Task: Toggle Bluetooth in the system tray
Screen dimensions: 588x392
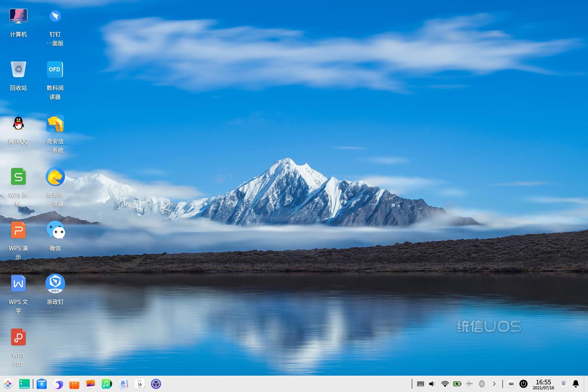Action: click(482, 384)
